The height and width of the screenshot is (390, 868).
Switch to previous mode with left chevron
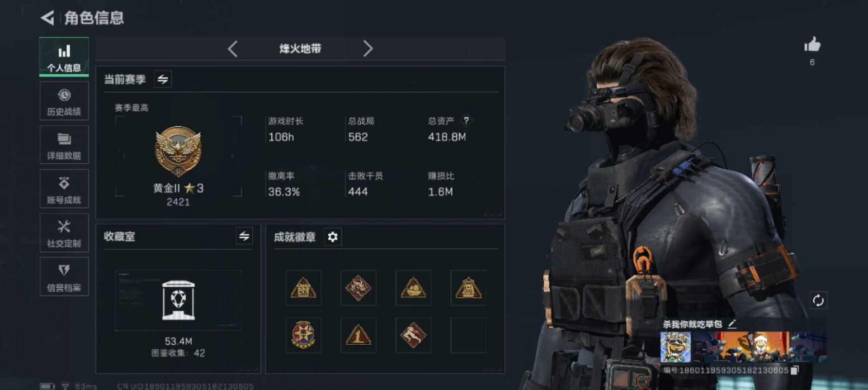233,49
